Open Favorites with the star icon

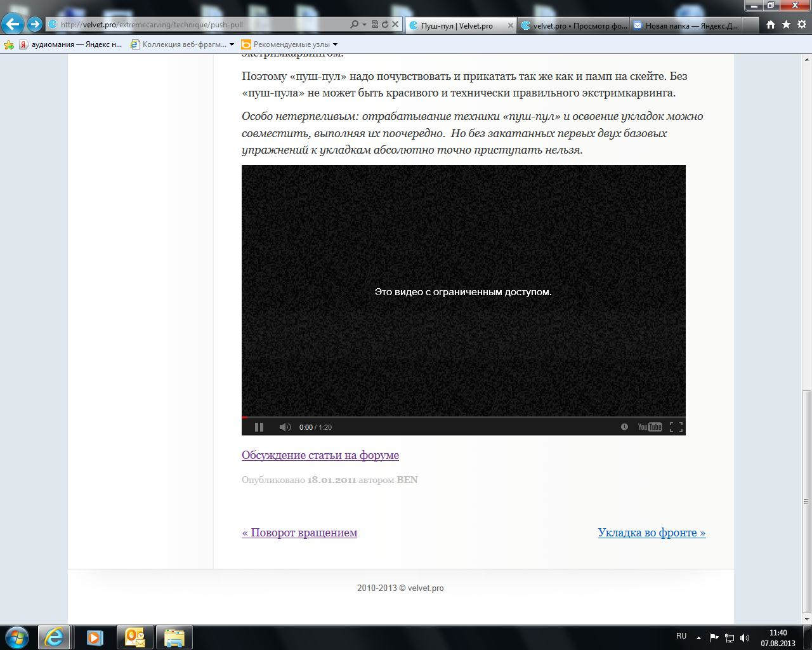tap(786, 25)
